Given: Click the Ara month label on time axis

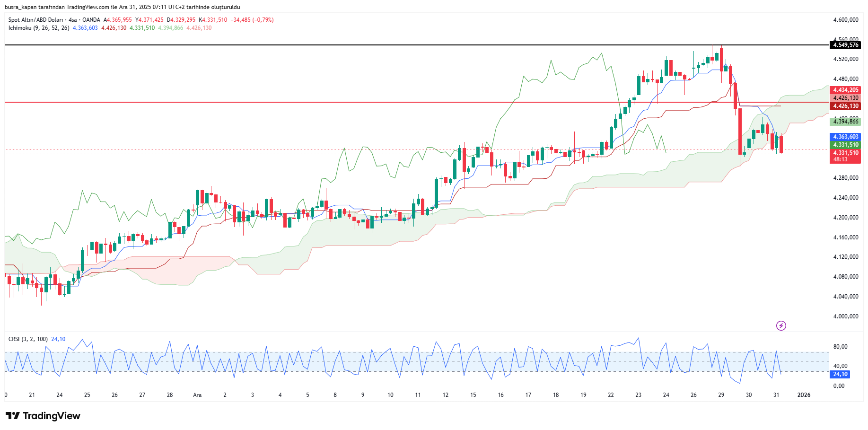Looking at the screenshot, I should tap(197, 395).
